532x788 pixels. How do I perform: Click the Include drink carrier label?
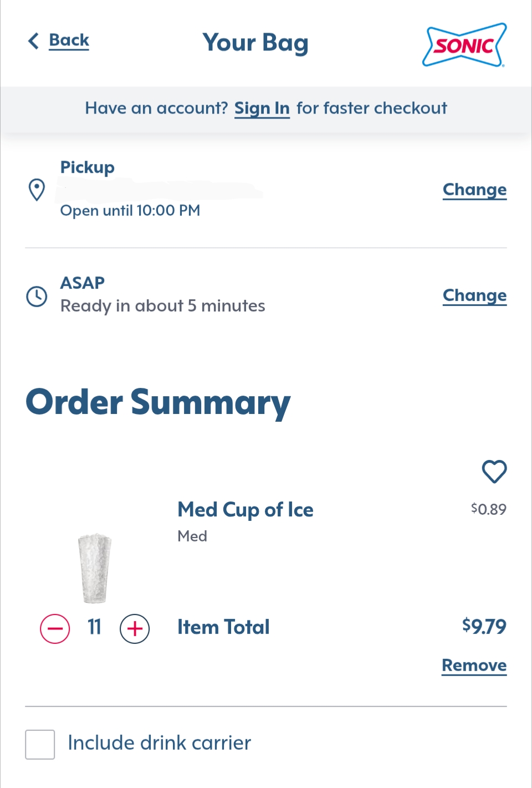[x=160, y=743]
